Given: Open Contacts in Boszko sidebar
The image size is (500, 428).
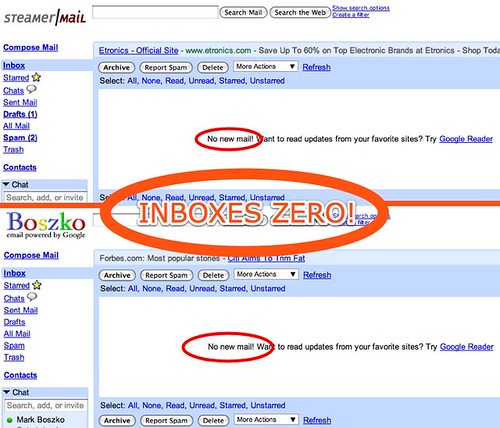Looking at the screenshot, I should 20,375.
